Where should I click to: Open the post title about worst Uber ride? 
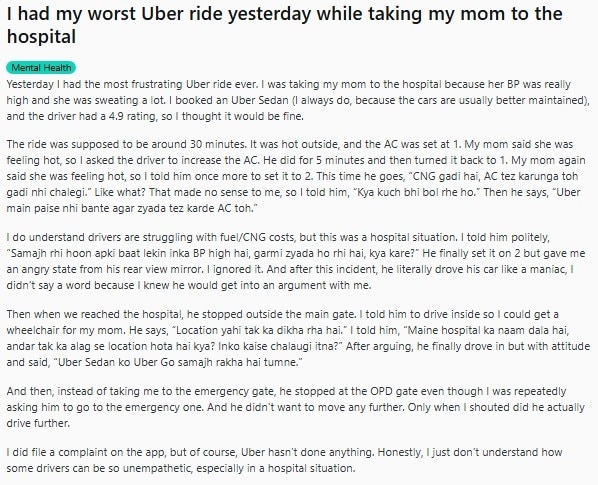[285, 25]
